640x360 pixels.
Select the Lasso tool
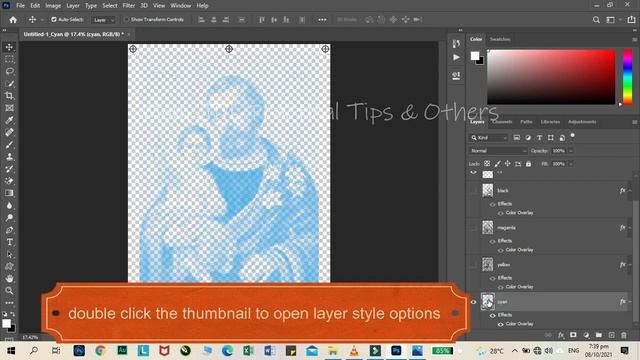click(9, 71)
